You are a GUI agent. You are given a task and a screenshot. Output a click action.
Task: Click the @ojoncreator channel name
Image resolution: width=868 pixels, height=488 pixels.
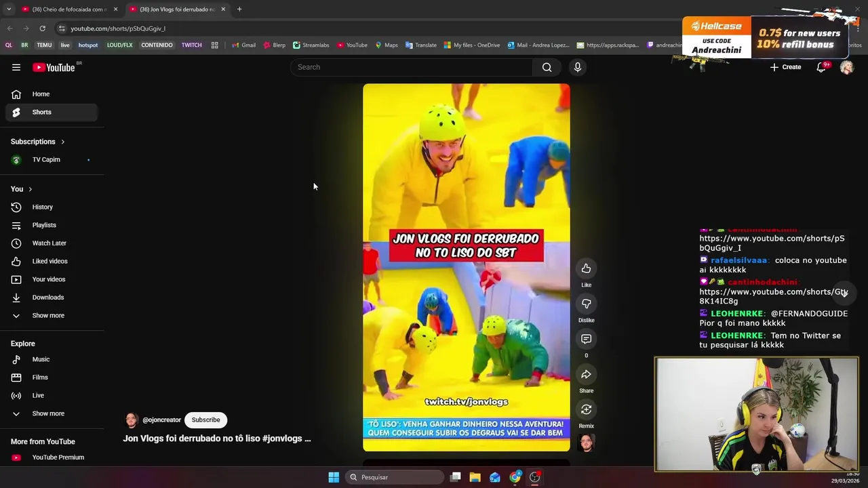[x=161, y=420]
